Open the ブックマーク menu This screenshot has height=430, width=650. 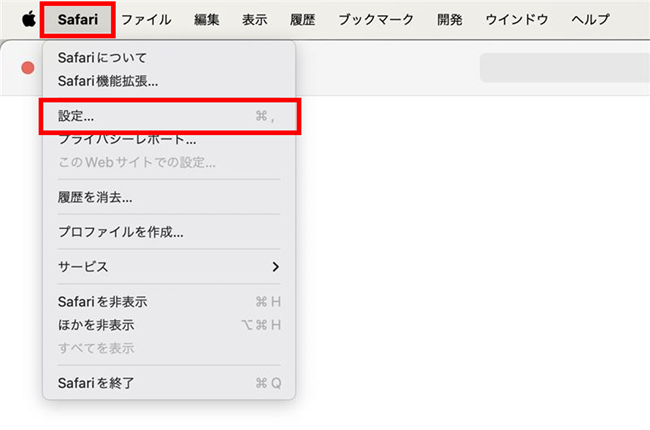(376, 19)
